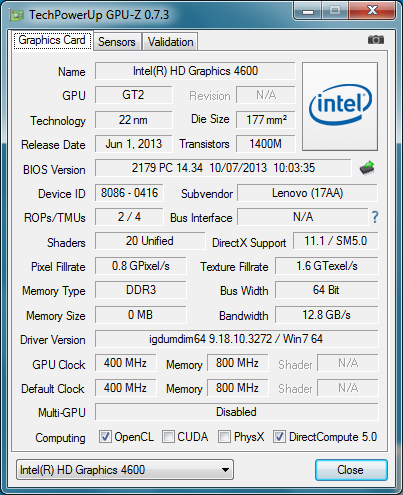Switch to the Sensors tab

click(117, 42)
